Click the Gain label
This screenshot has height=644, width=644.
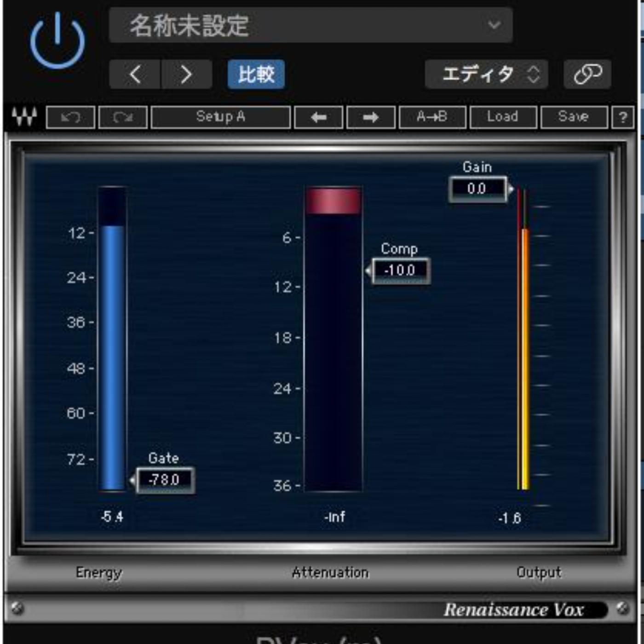pyautogui.click(x=477, y=167)
